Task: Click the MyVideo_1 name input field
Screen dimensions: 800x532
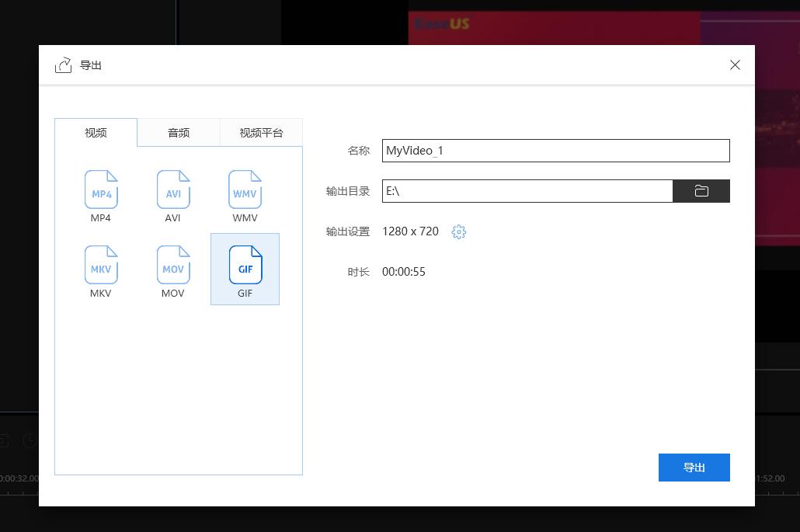Action: [555, 150]
